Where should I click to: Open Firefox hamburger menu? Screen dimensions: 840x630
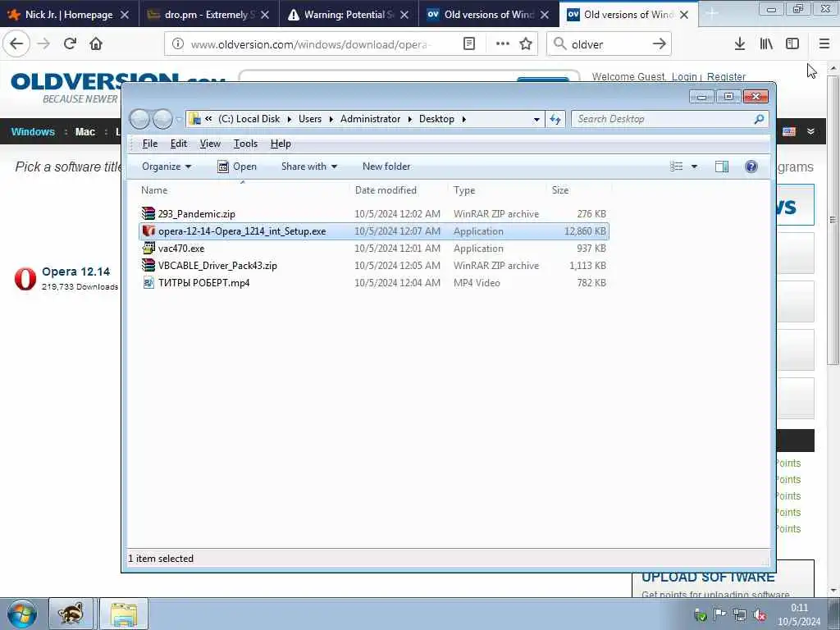point(824,44)
